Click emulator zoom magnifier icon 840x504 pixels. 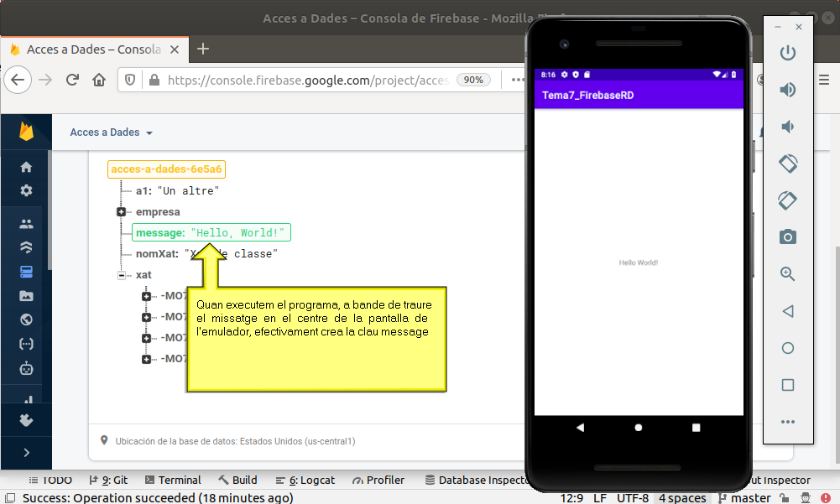click(x=787, y=273)
